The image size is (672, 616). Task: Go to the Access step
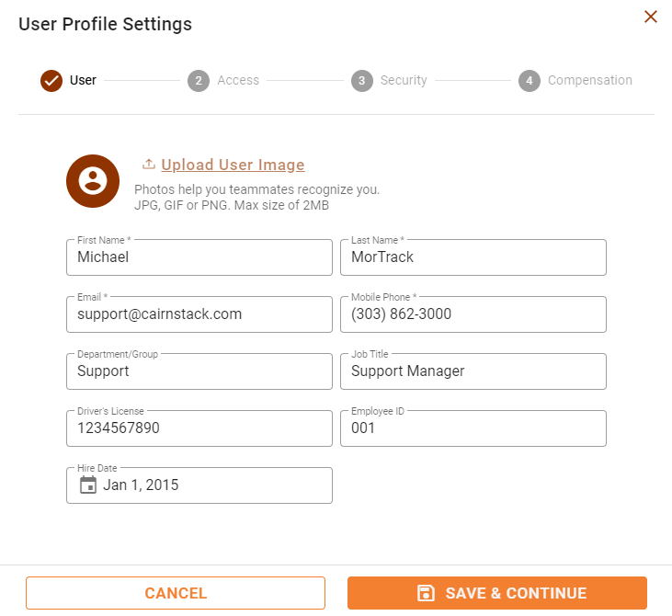238,81
